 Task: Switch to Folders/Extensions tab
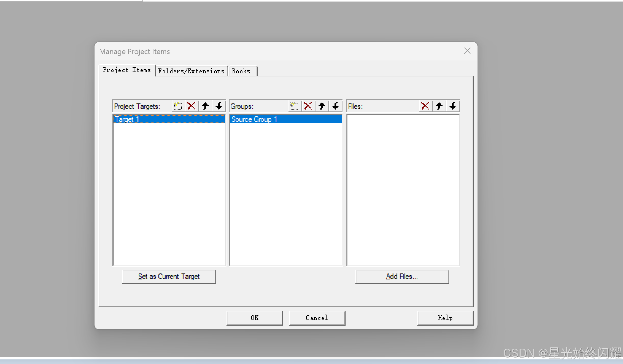pos(191,71)
